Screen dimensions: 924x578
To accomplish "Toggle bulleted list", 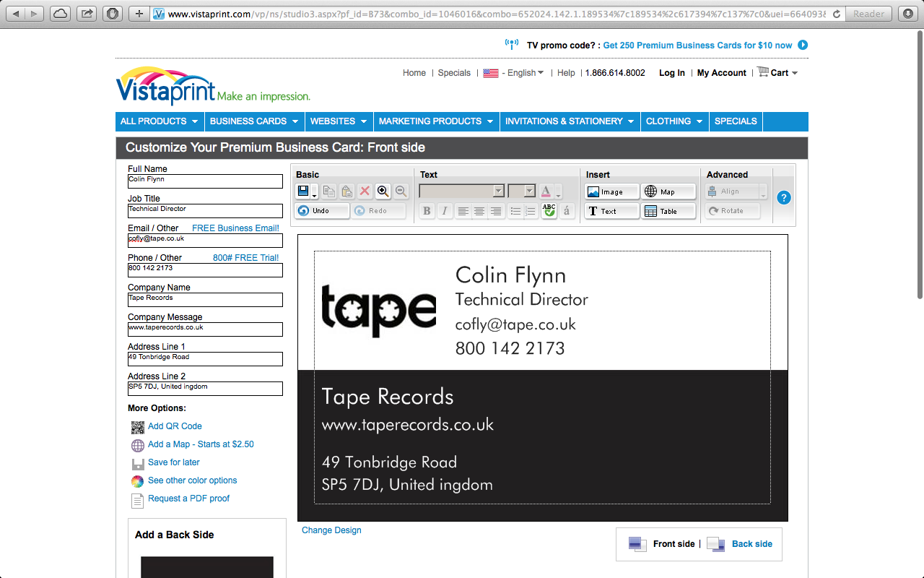I will (515, 211).
